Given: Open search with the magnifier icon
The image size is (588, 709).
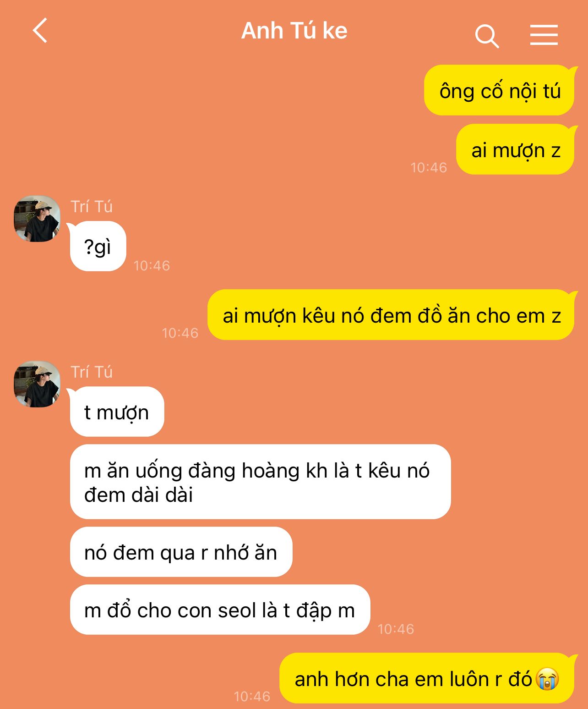Looking at the screenshot, I should click(487, 36).
